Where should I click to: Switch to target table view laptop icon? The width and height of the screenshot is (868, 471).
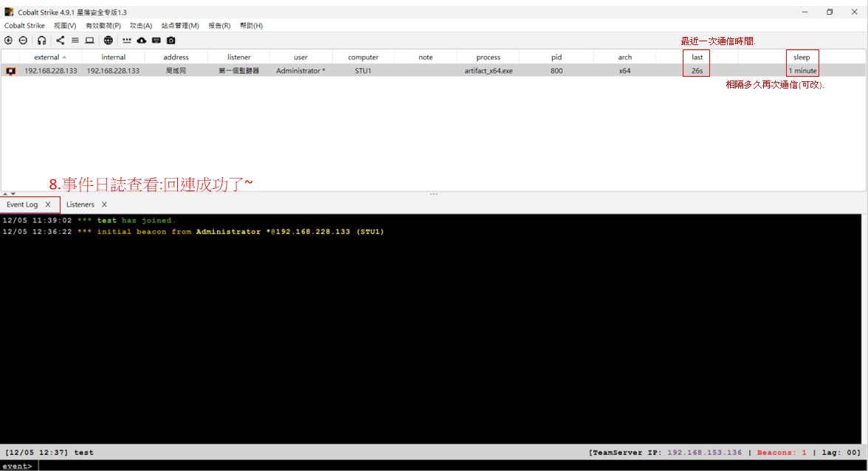click(x=90, y=41)
